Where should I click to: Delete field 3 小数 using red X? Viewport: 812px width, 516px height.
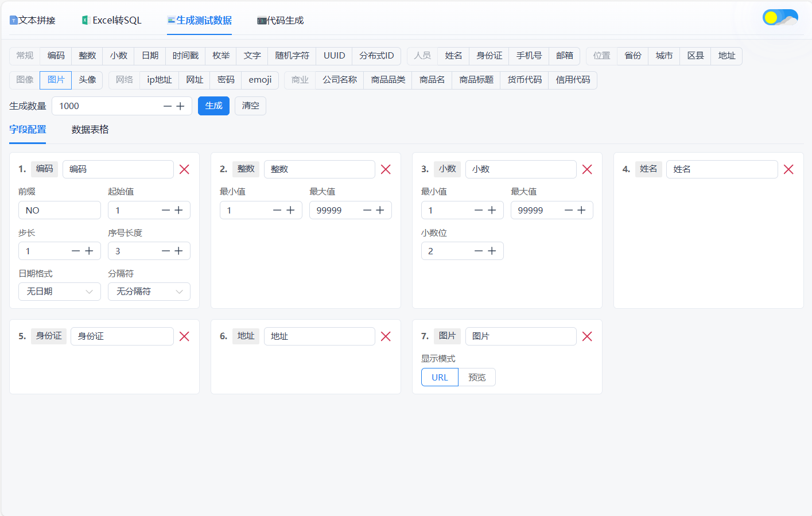tap(587, 169)
